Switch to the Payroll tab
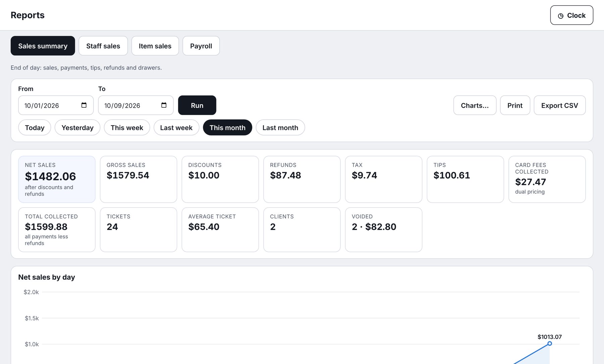604x364 pixels. (201, 46)
